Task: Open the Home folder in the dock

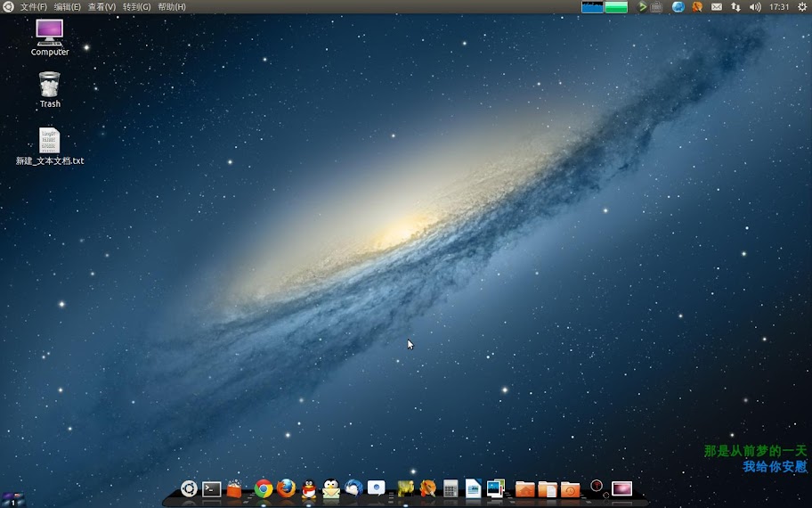Action: pos(524,488)
